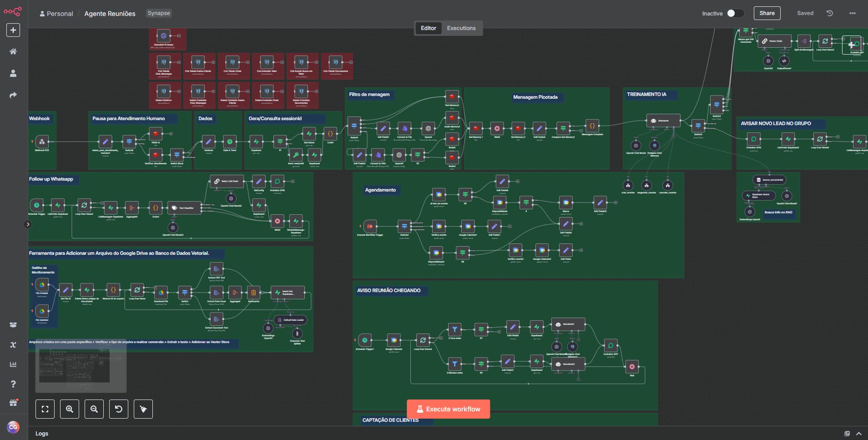Click the Webhook EVO trigger node
The width and height of the screenshot is (868, 440).
tap(42, 142)
